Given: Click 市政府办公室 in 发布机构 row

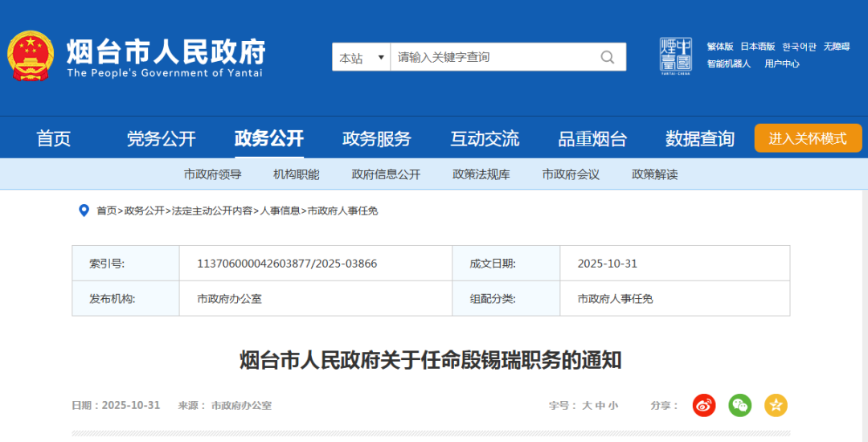Looking at the screenshot, I should point(229,299).
